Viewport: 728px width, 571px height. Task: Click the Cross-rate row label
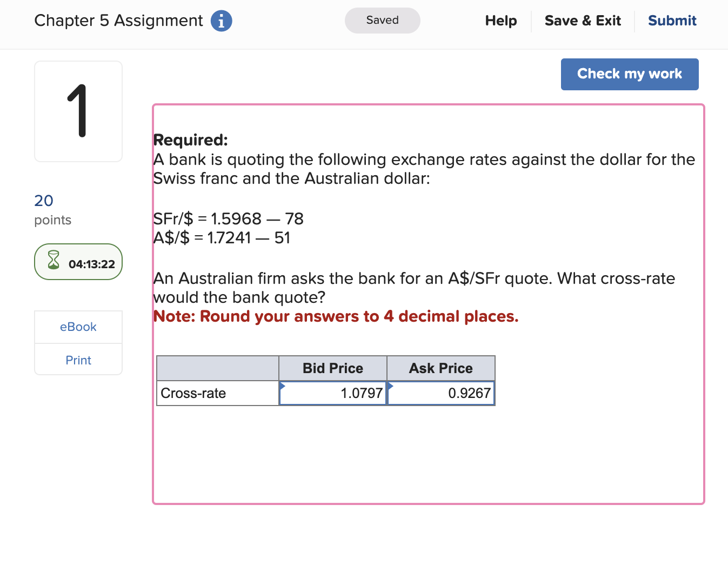tap(193, 393)
